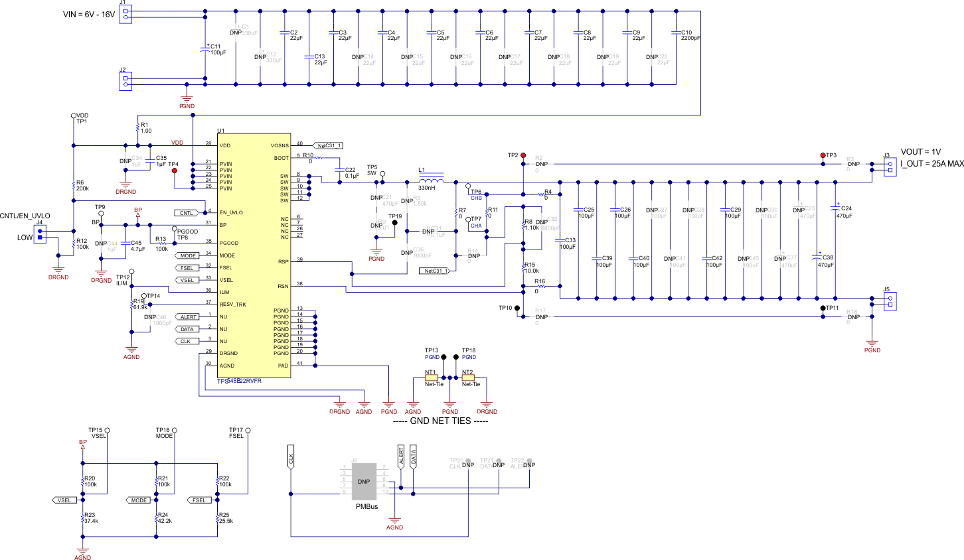Select the red 'VDD' net label

[x=177, y=143]
